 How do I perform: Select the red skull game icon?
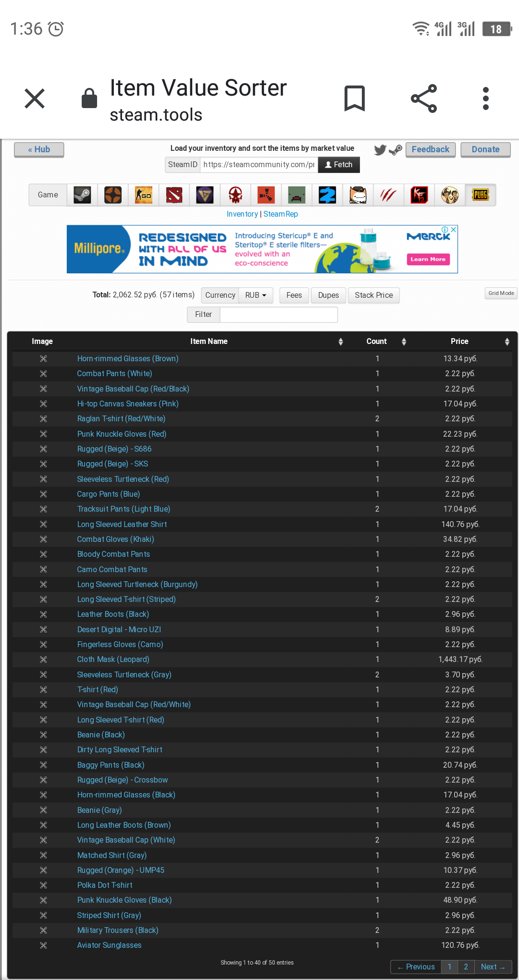[235, 195]
